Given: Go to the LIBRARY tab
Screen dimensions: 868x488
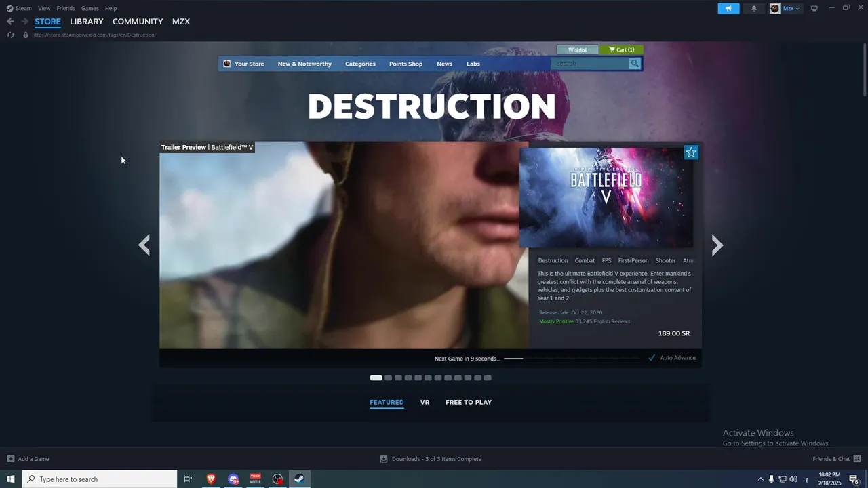Looking at the screenshot, I should click(87, 22).
